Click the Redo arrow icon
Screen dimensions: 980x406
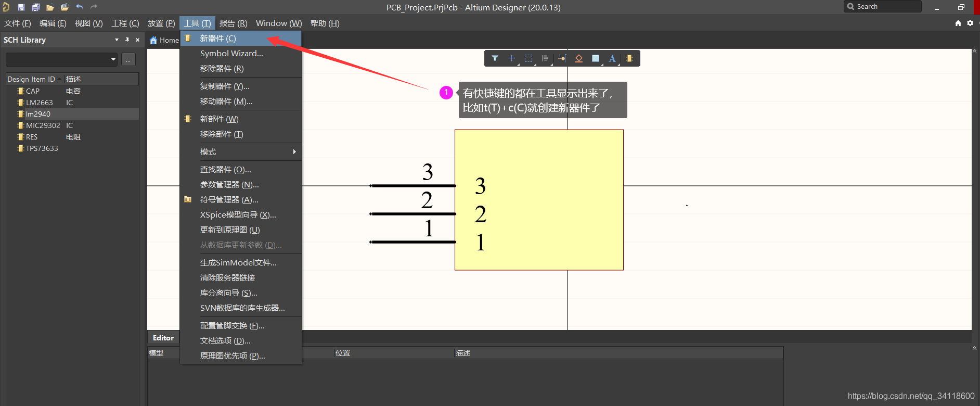[x=94, y=7]
